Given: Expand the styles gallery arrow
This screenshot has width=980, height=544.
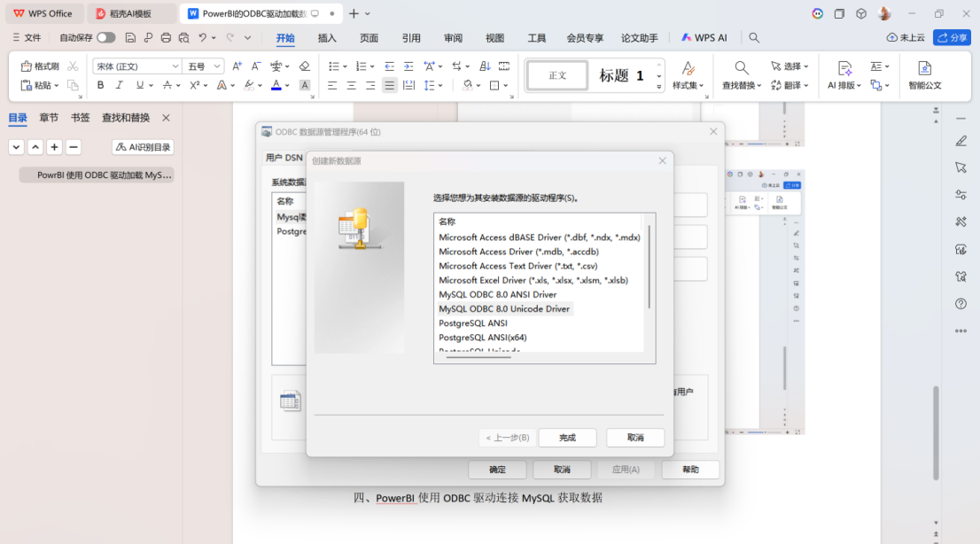Looking at the screenshot, I should coord(658,87).
